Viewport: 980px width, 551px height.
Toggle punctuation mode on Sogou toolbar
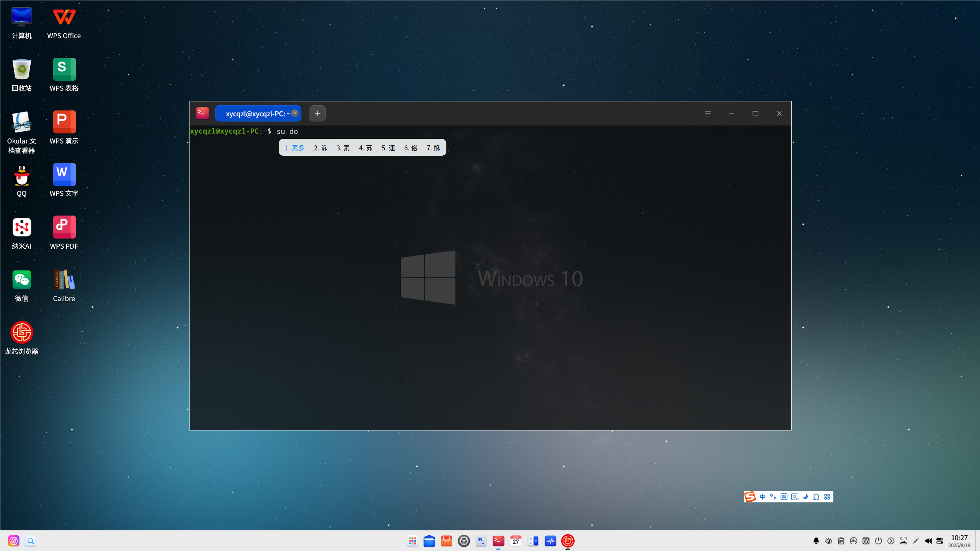pyautogui.click(x=773, y=497)
